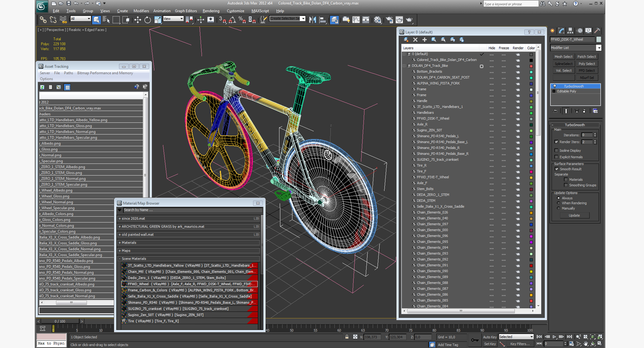Switch to the Create command panel
The width and height of the screenshot is (644, 348).
[x=553, y=31]
